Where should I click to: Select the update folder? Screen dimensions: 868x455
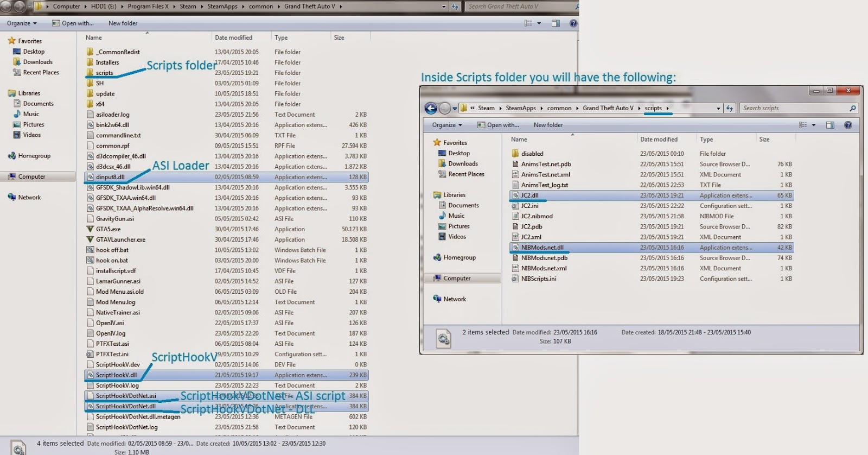pyautogui.click(x=105, y=94)
